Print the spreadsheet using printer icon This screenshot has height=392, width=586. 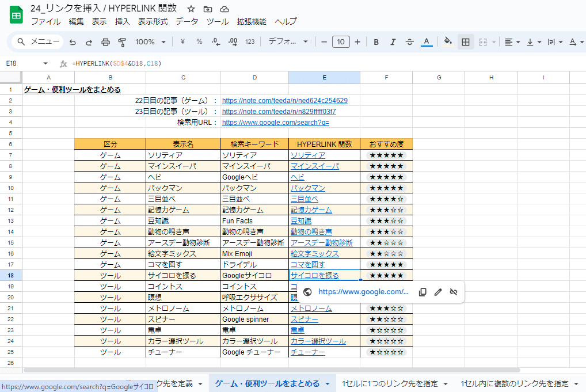[x=106, y=42]
